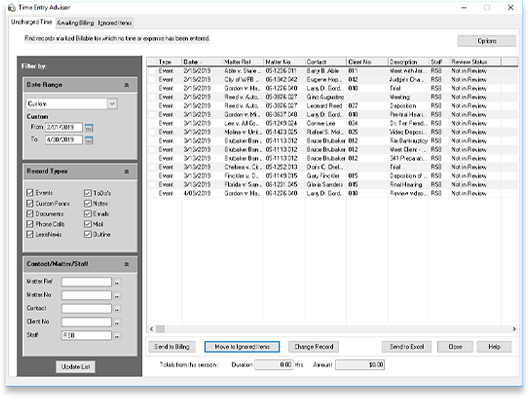The width and height of the screenshot is (529, 398).
Task: Toggle the Emails checkbox
Action: point(88,214)
